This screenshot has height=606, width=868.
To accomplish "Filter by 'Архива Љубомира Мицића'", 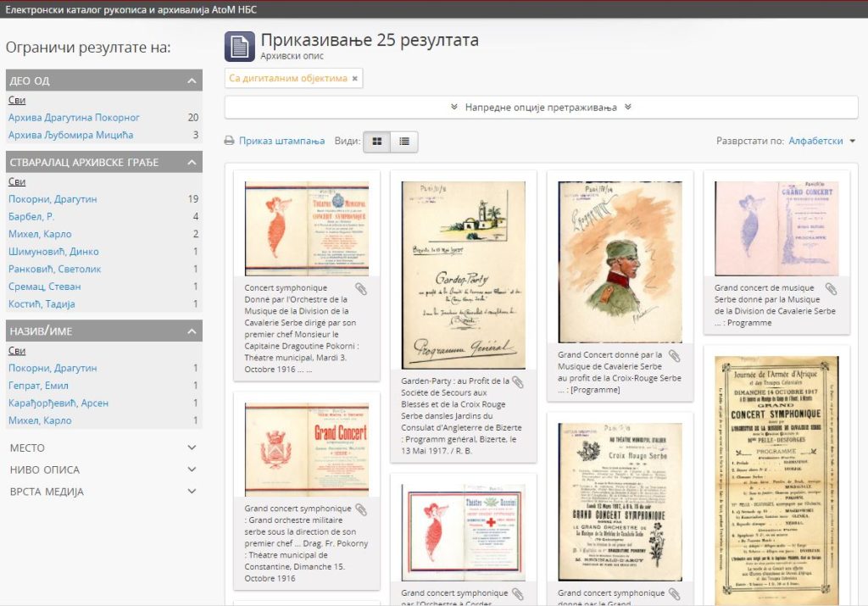I will (71, 135).
